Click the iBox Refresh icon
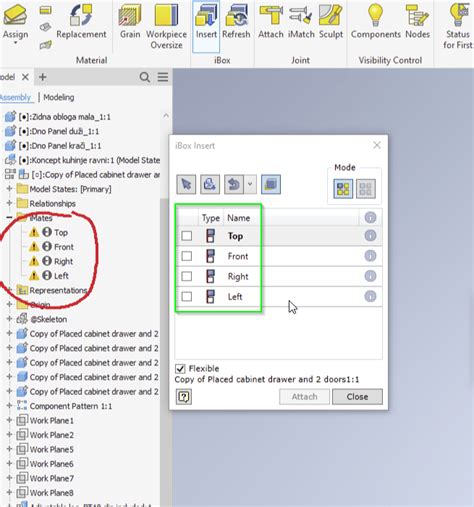This screenshot has width=474, height=507. [236, 15]
